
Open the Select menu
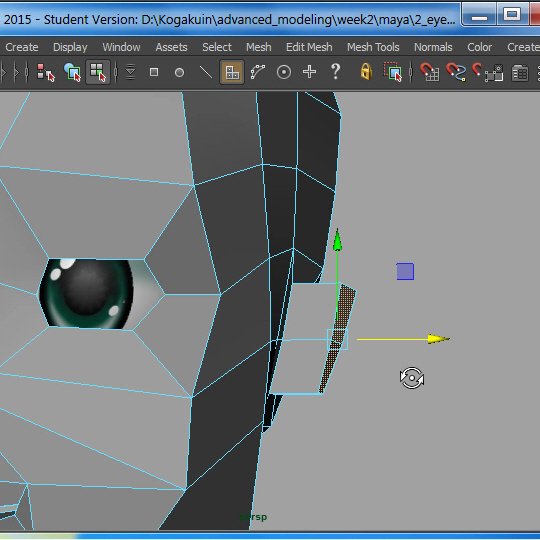[217, 47]
